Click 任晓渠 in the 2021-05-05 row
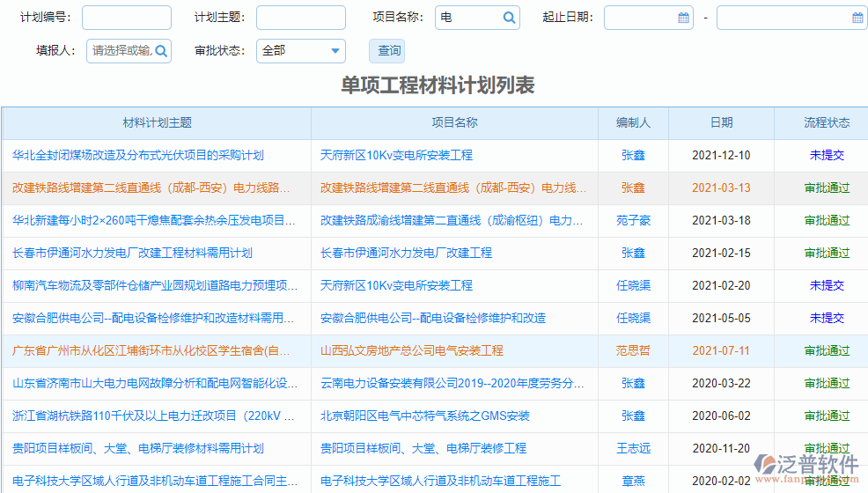Viewport: 868px width, 493px height. [633, 319]
